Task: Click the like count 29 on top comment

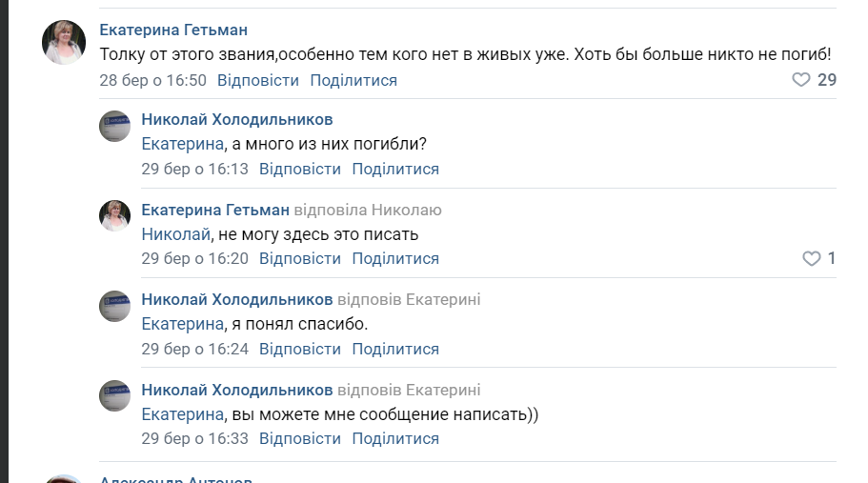Action: click(x=827, y=80)
